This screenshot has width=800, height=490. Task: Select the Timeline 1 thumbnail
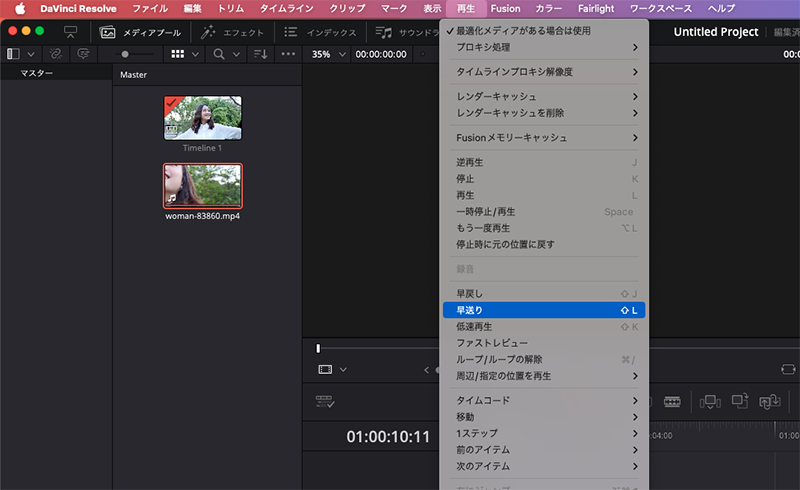click(203, 118)
